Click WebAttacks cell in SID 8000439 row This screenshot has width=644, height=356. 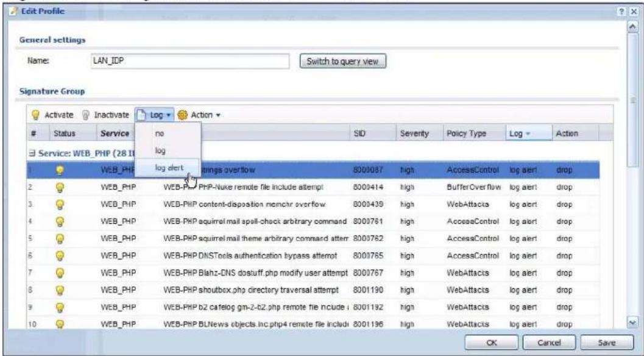click(x=468, y=204)
